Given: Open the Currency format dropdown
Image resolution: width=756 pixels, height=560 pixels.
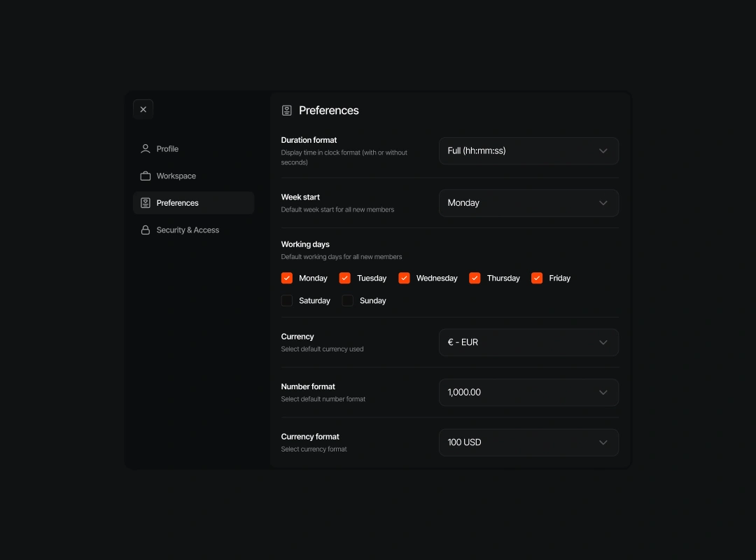Looking at the screenshot, I should coord(528,442).
